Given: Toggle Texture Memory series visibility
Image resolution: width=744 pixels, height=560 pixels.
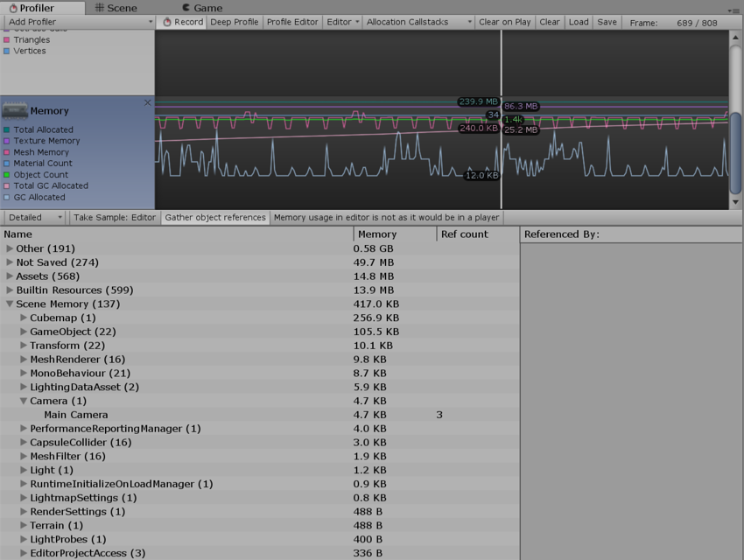Looking at the screenshot, I should (x=7, y=141).
